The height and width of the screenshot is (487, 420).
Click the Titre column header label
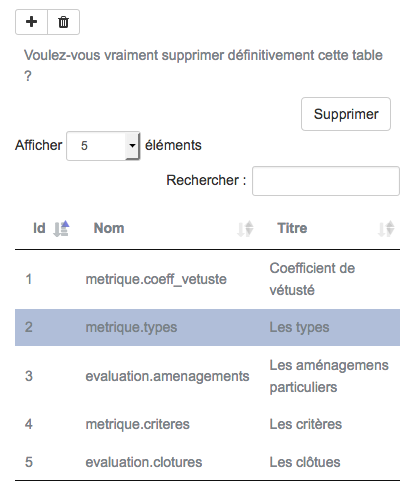point(292,228)
